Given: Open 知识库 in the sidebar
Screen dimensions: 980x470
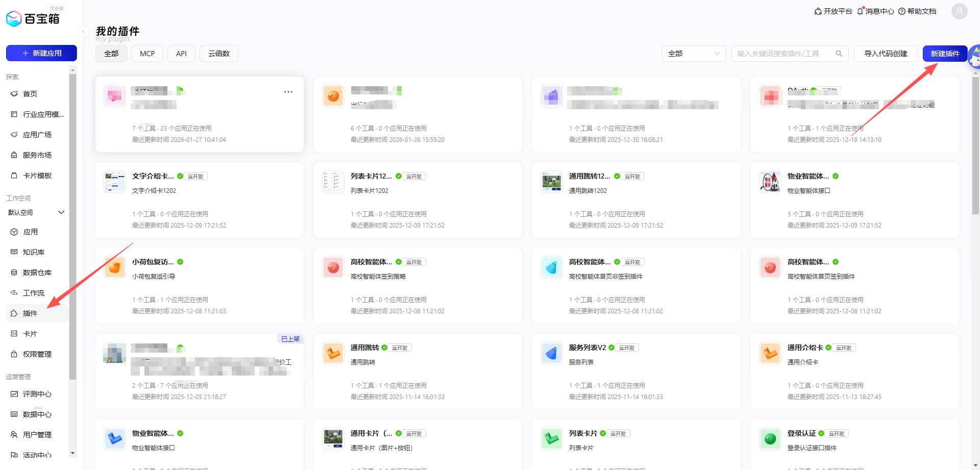Looking at the screenshot, I should point(37,252).
